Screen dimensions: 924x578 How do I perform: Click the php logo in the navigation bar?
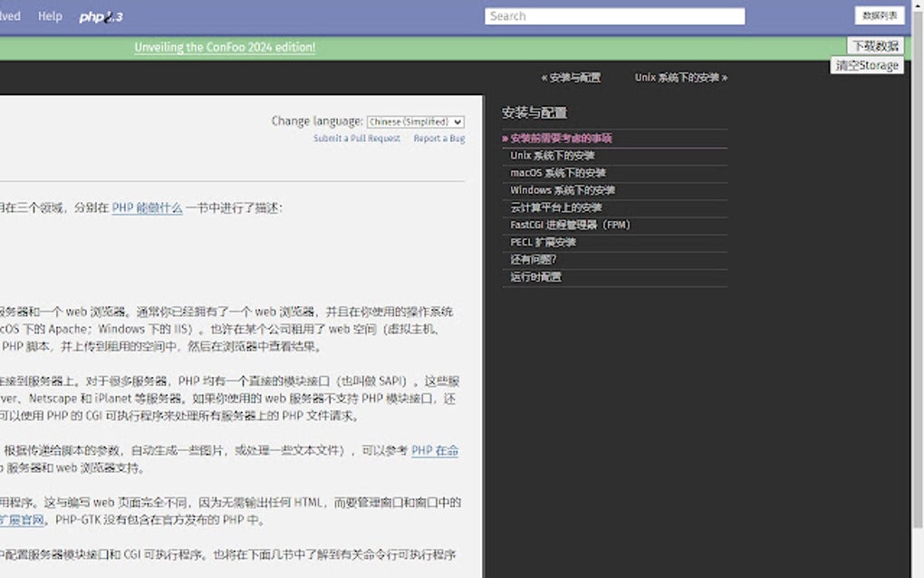(100, 15)
